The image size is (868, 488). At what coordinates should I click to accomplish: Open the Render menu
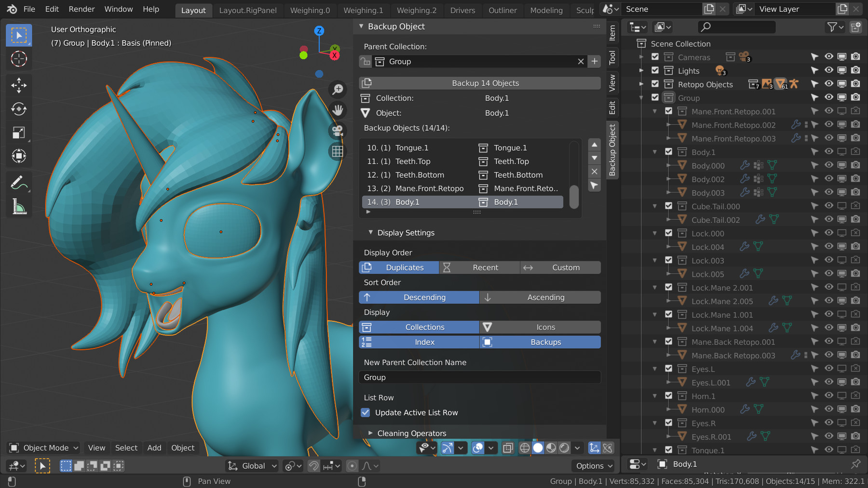tap(81, 9)
